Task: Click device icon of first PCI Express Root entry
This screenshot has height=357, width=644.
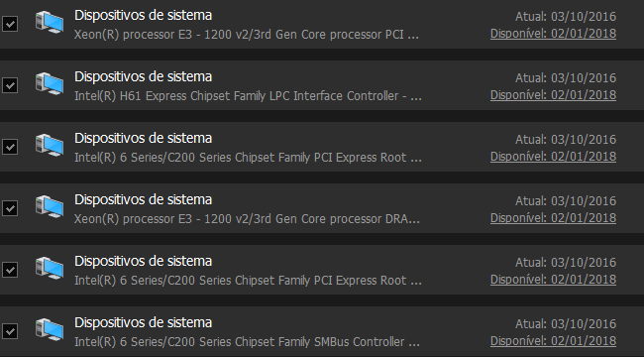Action: tap(50, 145)
